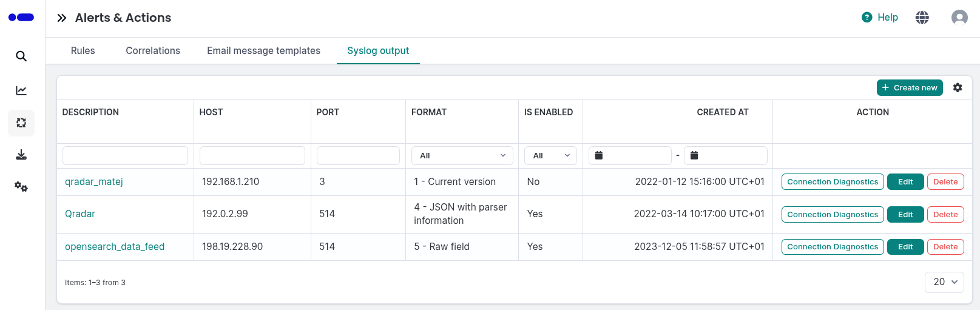Click the HOST column header

tap(211, 112)
